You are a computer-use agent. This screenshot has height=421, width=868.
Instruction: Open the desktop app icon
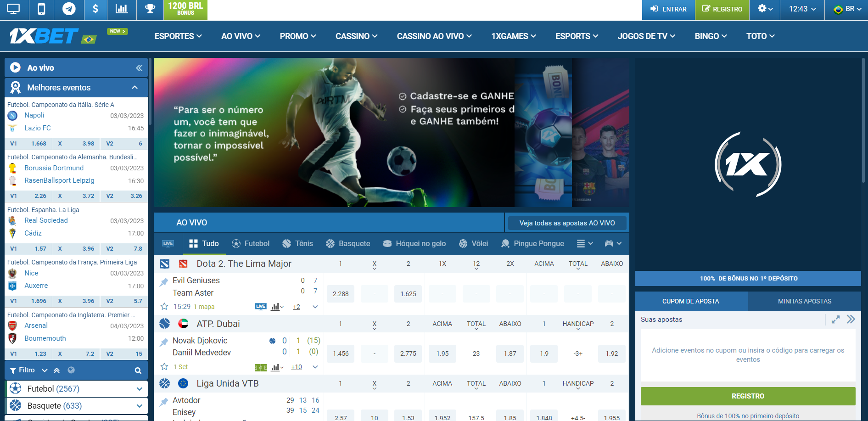coord(14,9)
